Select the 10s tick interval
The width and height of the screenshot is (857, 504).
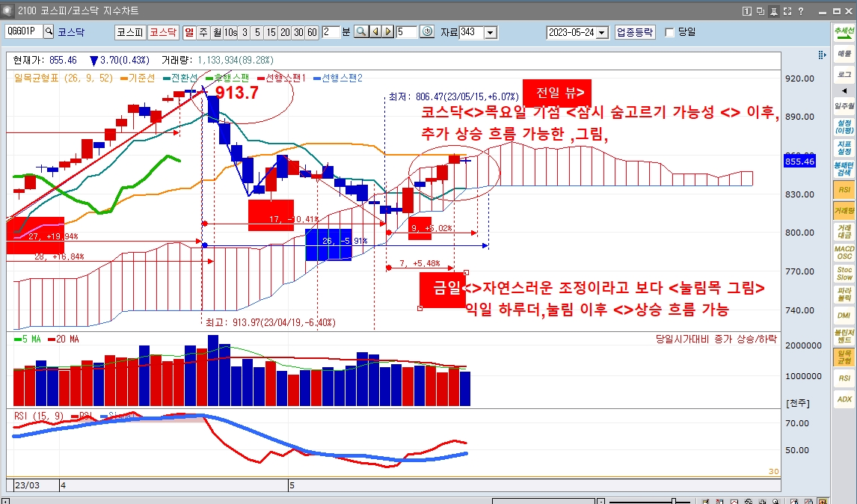[230, 32]
